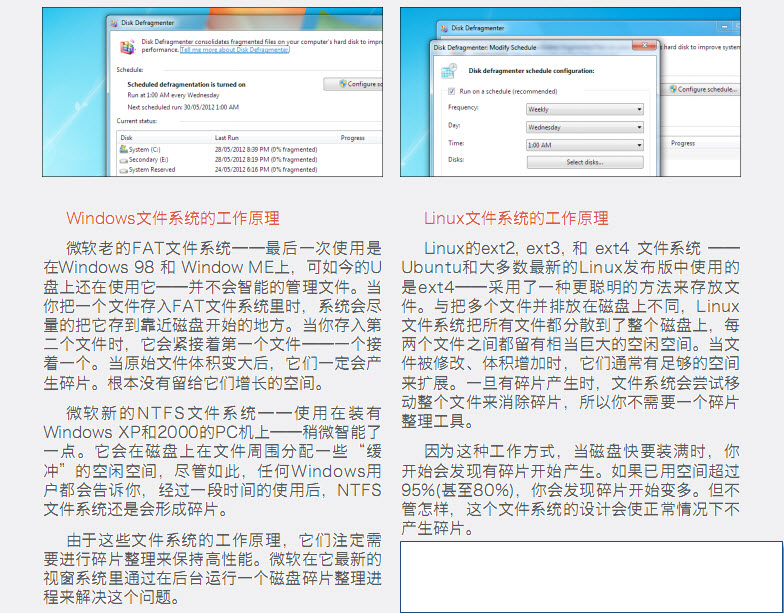
Task: Click the colorful defragmenter logo beside the description text
Action: click(x=128, y=47)
